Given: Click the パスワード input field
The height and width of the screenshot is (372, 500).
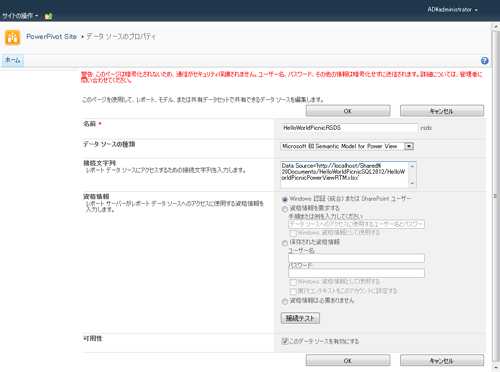Looking at the screenshot, I should (x=356, y=273).
